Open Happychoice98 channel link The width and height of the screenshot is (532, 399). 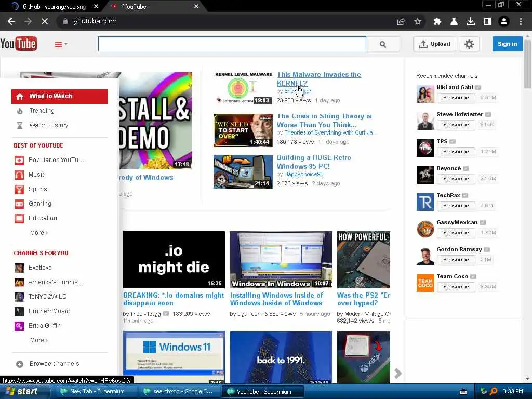(x=303, y=174)
